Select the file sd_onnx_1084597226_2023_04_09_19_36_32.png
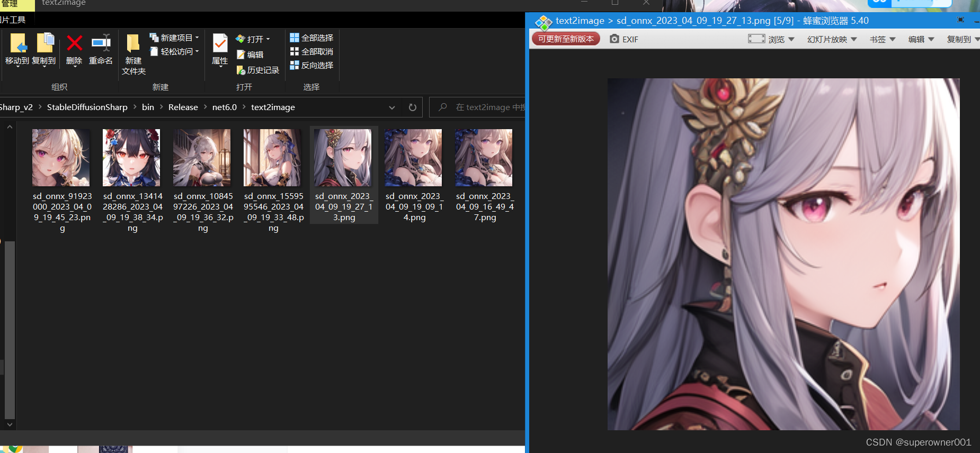980x453 pixels. point(203,180)
